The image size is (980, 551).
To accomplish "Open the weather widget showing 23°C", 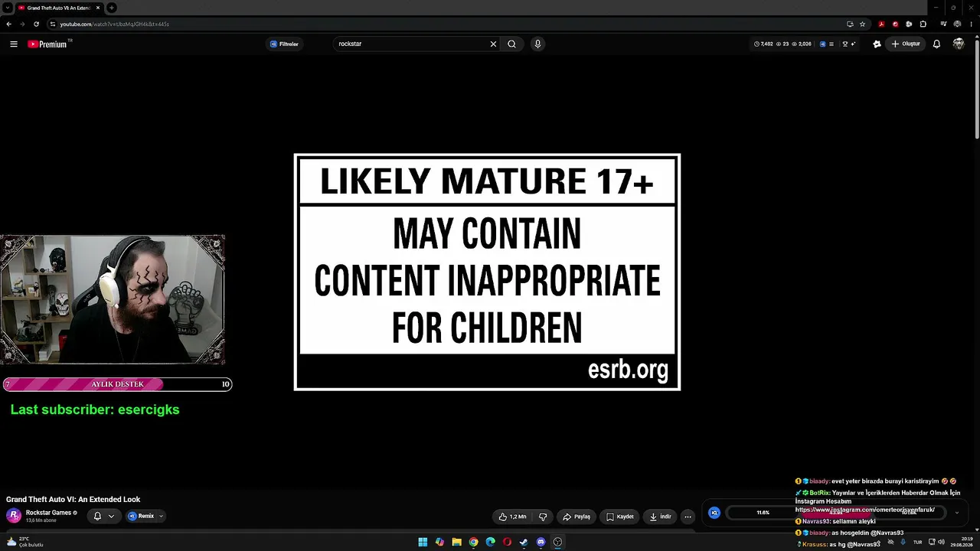I will coord(24,542).
